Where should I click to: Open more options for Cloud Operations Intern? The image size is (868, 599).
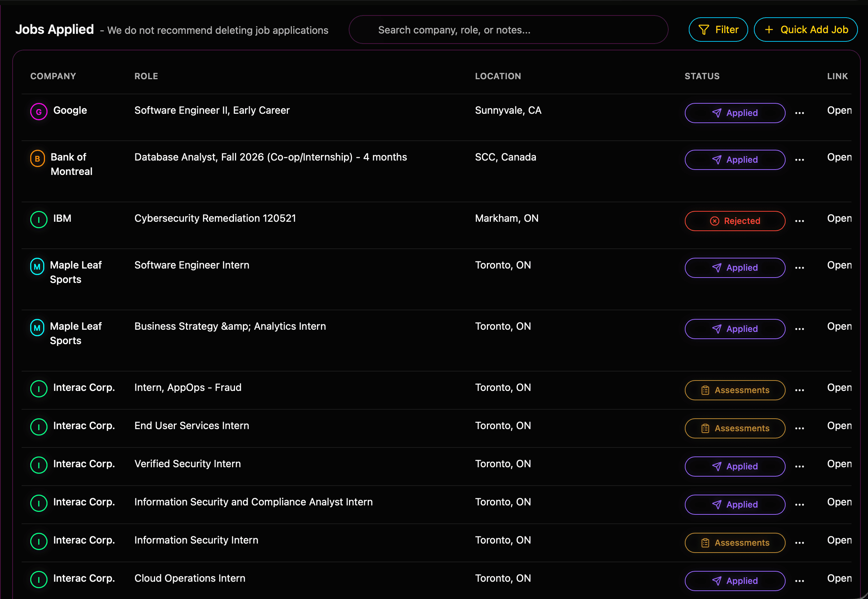tap(799, 581)
